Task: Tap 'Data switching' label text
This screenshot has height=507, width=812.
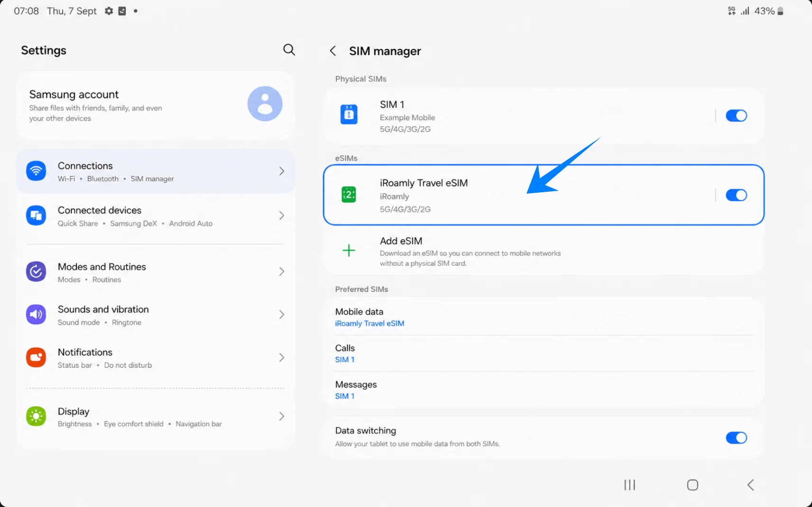Action: pyautogui.click(x=365, y=431)
